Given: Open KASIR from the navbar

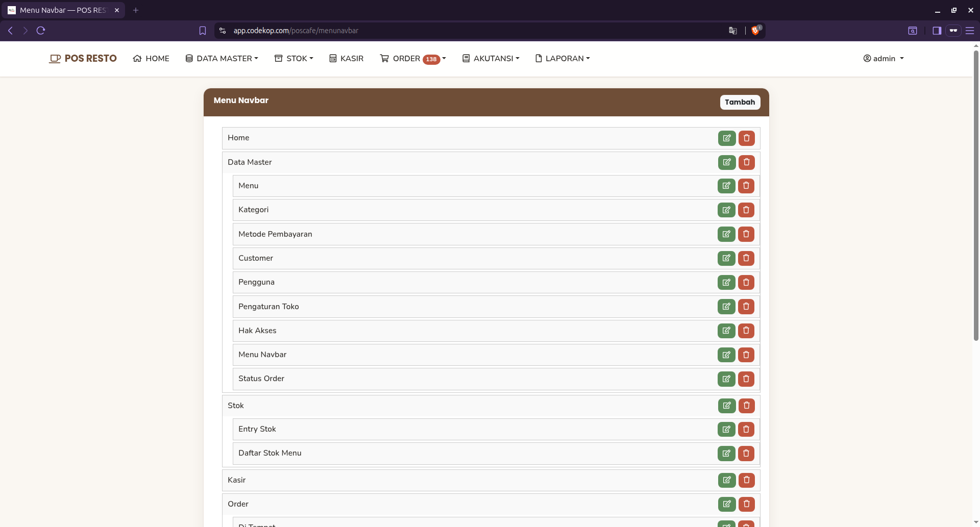Looking at the screenshot, I should pos(347,59).
